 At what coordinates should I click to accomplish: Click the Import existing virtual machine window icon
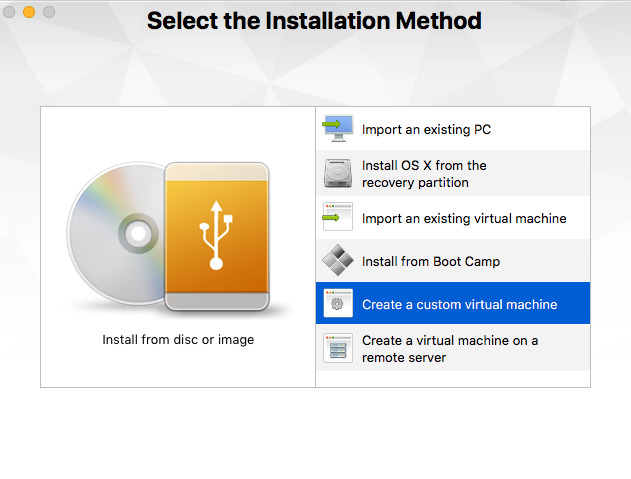(337, 217)
